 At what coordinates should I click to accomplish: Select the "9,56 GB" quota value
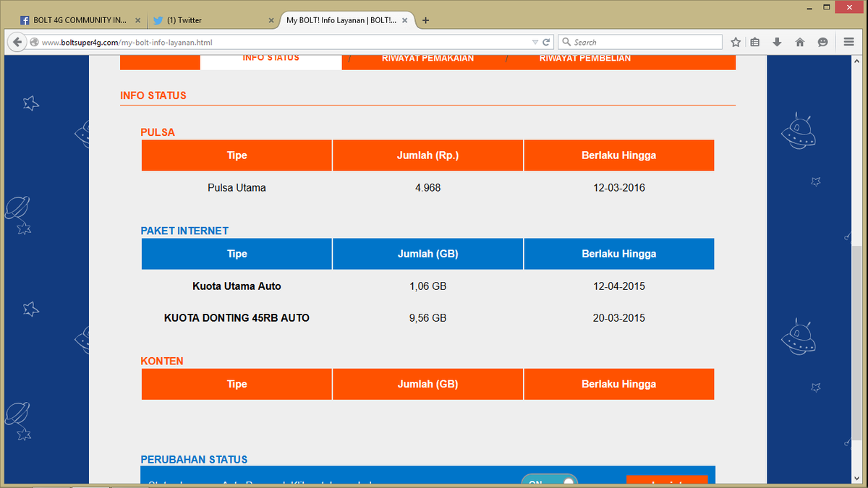[427, 318]
